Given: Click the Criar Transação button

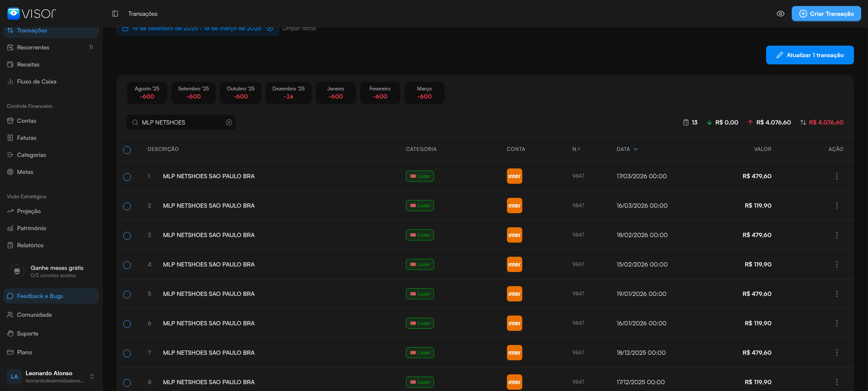Looking at the screenshot, I should click(826, 14).
